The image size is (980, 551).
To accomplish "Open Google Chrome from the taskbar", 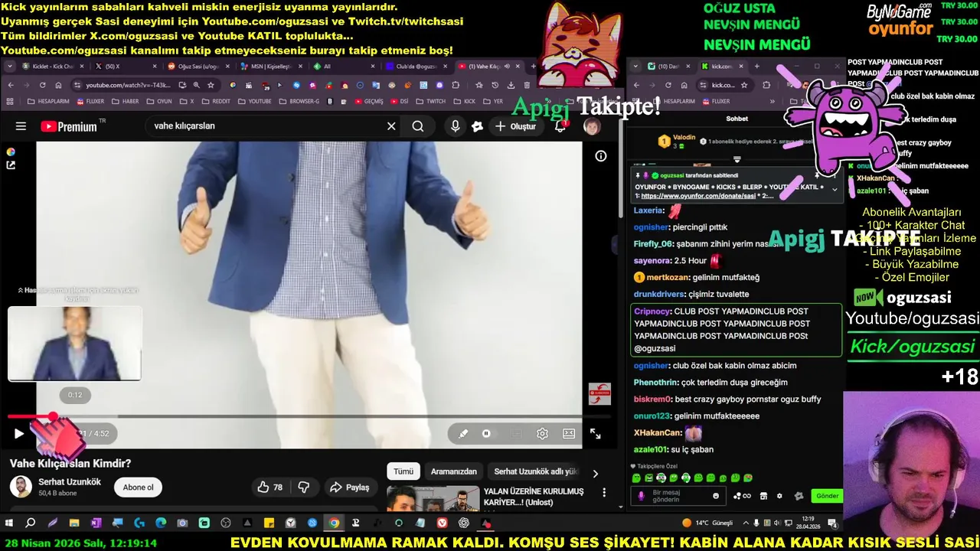I will (334, 523).
